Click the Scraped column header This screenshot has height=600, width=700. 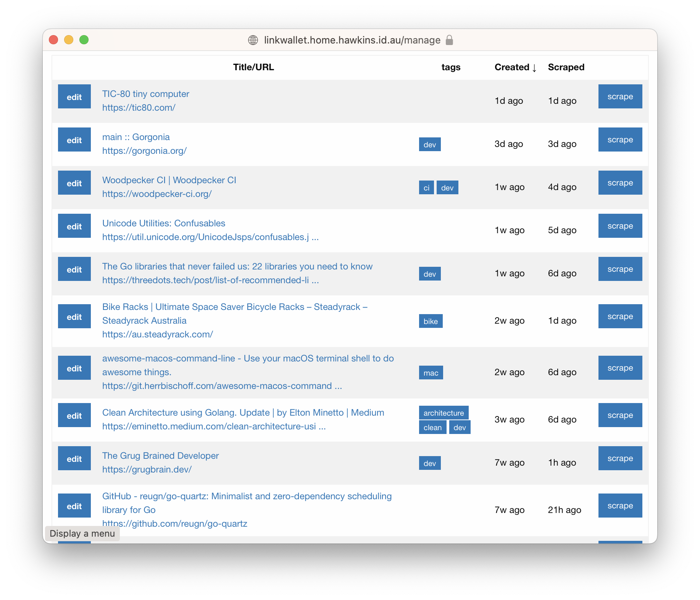(566, 67)
